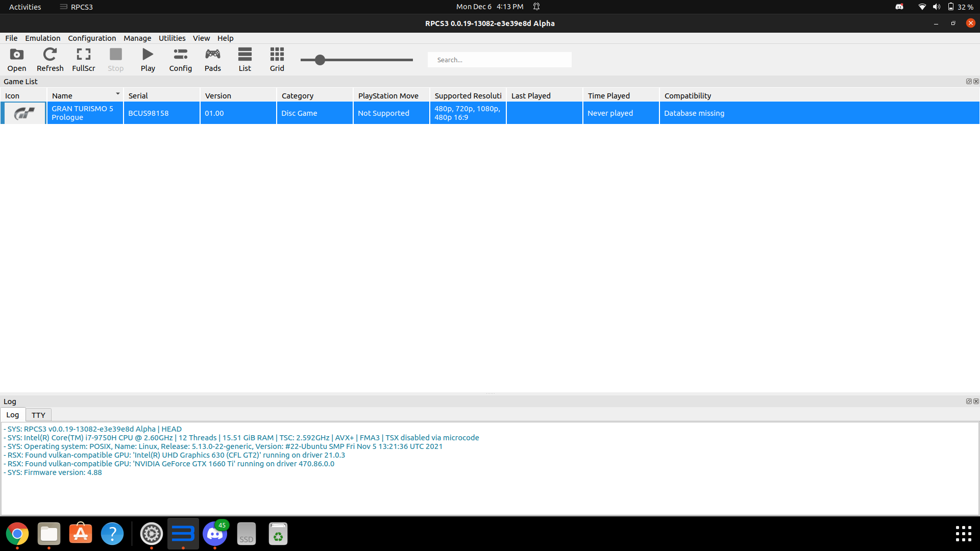Switch to List view

(245, 59)
